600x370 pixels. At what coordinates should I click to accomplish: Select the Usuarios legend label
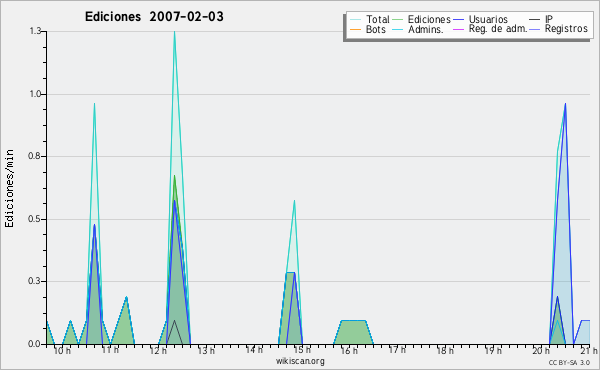click(x=488, y=19)
